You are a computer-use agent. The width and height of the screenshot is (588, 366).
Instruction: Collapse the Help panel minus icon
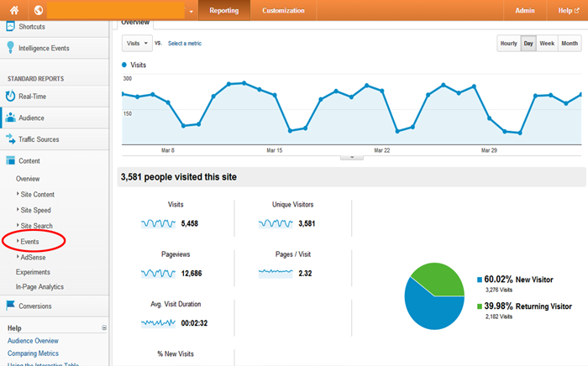click(104, 327)
